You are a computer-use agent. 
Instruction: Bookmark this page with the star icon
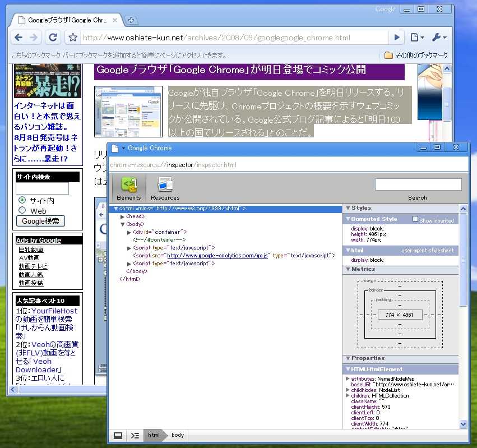pyautogui.click(x=73, y=38)
